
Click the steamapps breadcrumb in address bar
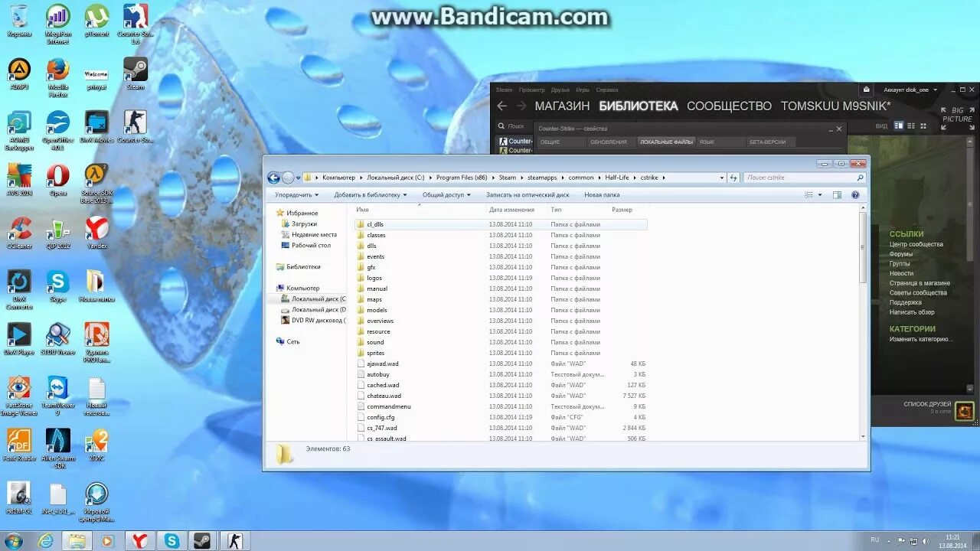(x=542, y=178)
